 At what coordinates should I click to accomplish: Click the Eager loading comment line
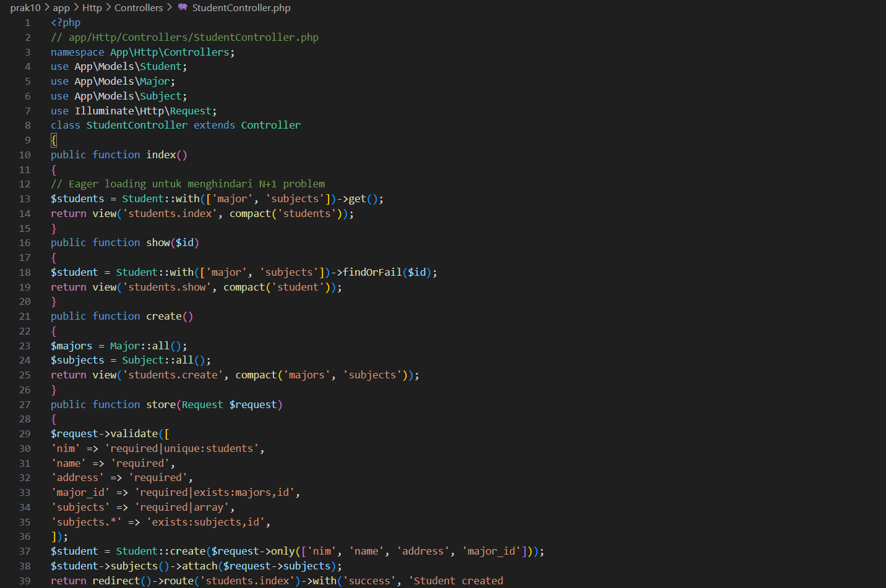[187, 184]
